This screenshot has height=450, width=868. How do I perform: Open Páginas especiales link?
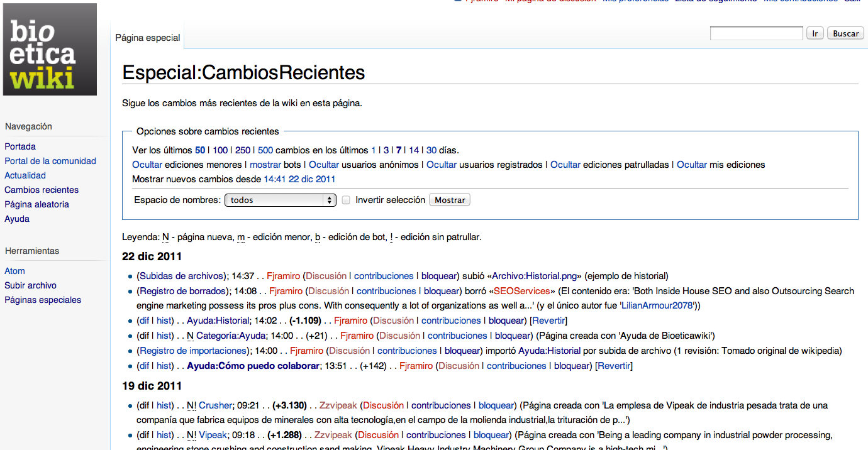click(x=43, y=300)
